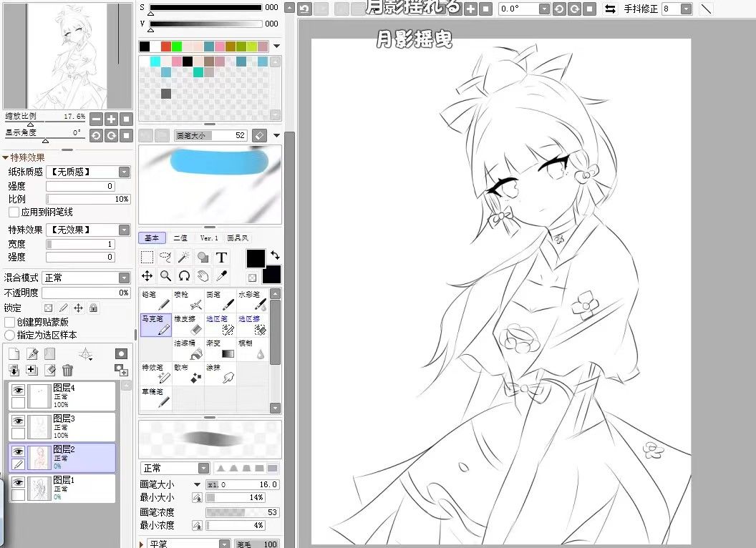Select the rotate view tool
This screenshot has width=756, height=548.
pyautogui.click(x=184, y=275)
